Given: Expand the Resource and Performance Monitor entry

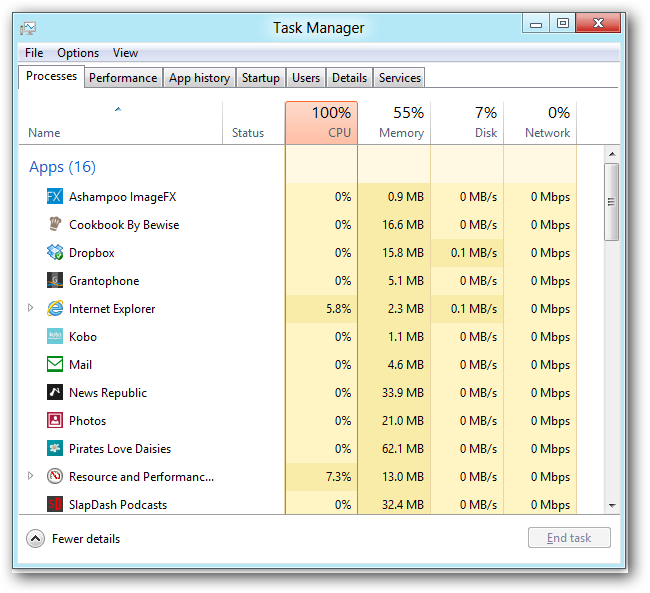Looking at the screenshot, I should pos(31,477).
